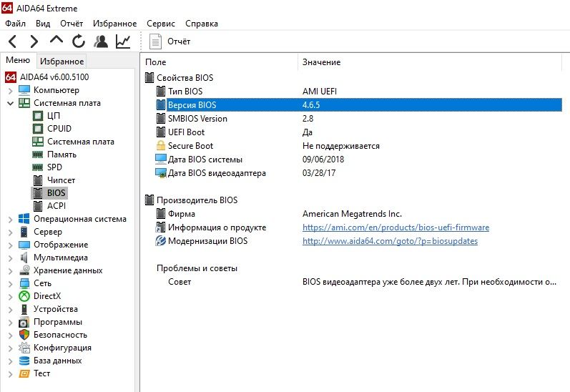Image resolution: width=570 pixels, height=392 pixels.
Task: Open the Отчёт menu
Action: (x=72, y=24)
